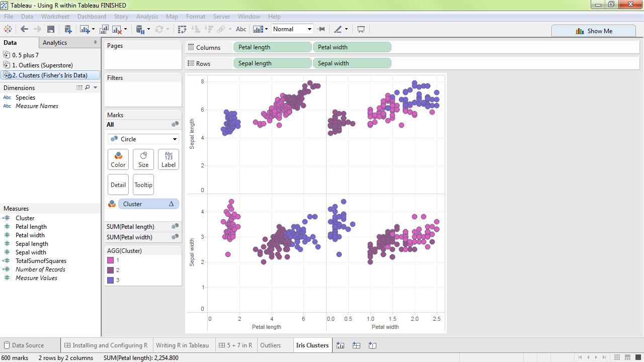Click the Sort ascending toolbar icon
This screenshot has height=362, width=644.
tap(196, 29)
